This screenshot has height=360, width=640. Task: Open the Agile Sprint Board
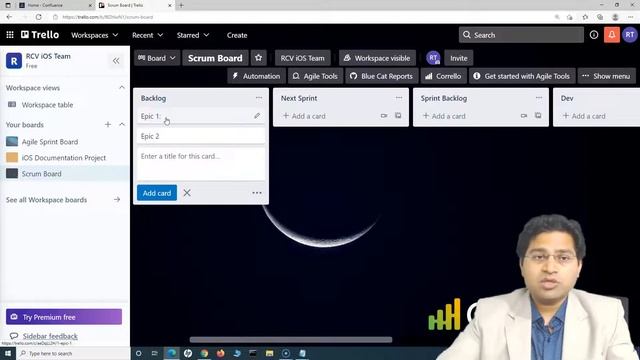(50, 142)
